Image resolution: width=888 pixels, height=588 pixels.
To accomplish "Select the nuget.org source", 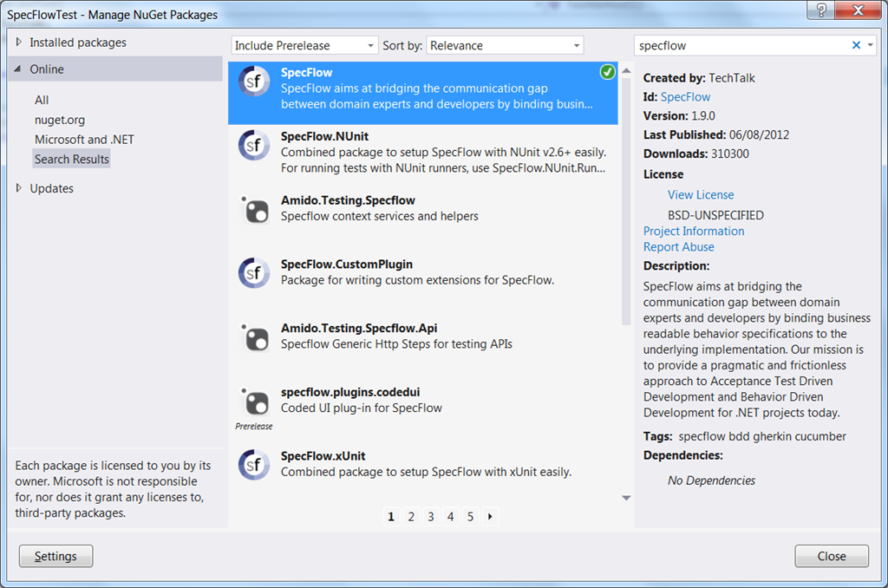I will point(60,120).
